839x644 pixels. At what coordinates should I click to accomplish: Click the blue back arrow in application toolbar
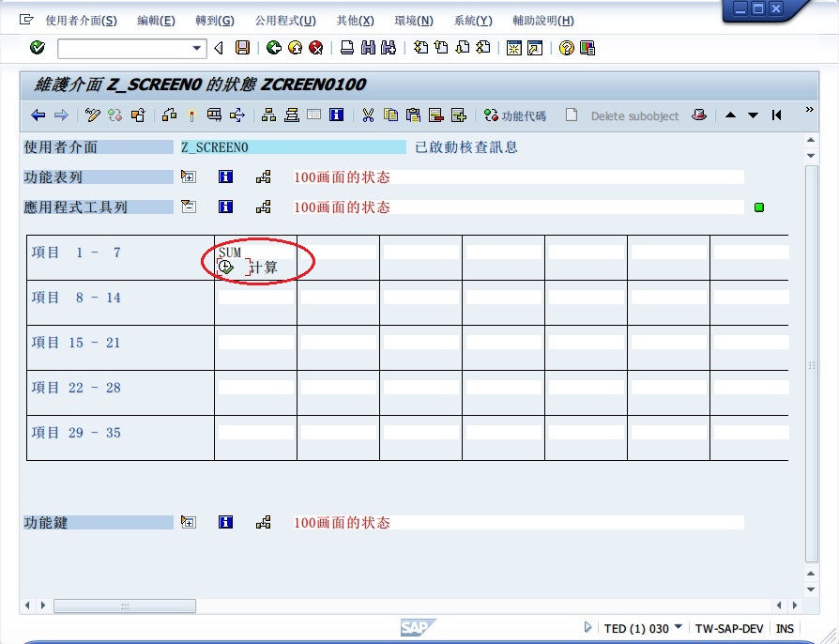pyautogui.click(x=38, y=115)
